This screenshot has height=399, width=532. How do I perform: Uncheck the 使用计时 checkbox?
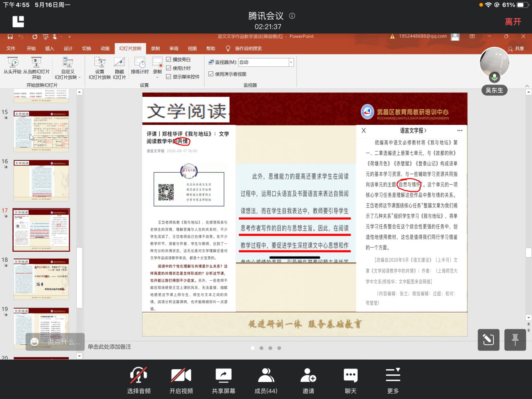pos(168,68)
